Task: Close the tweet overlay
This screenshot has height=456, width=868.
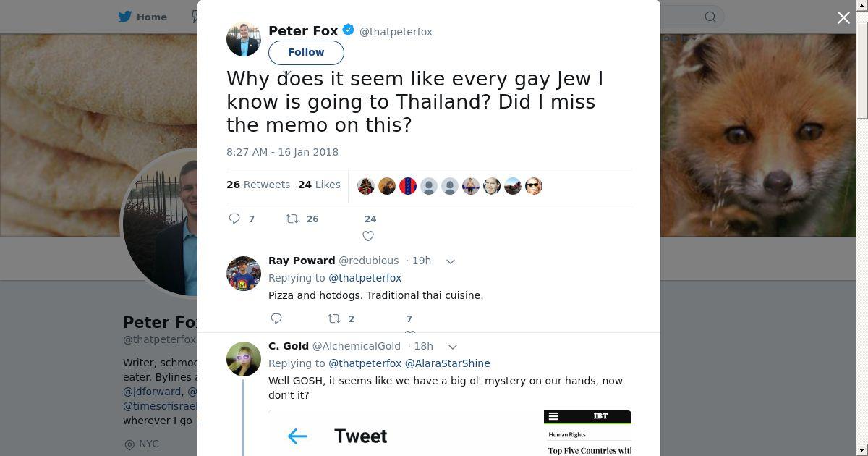Action: coord(843,17)
